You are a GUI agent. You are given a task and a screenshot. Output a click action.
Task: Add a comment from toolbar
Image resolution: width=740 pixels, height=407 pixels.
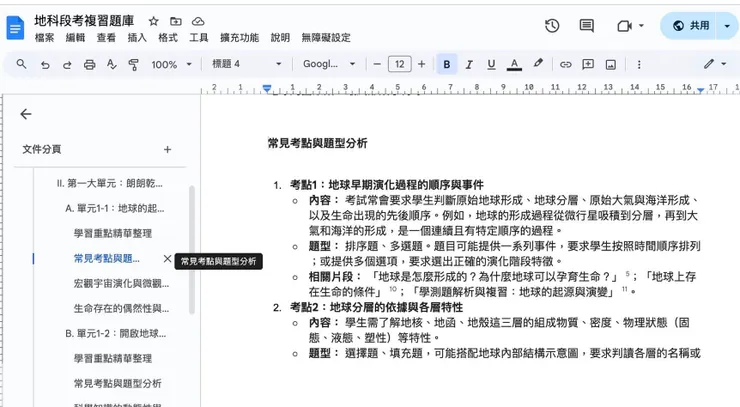[588, 64]
